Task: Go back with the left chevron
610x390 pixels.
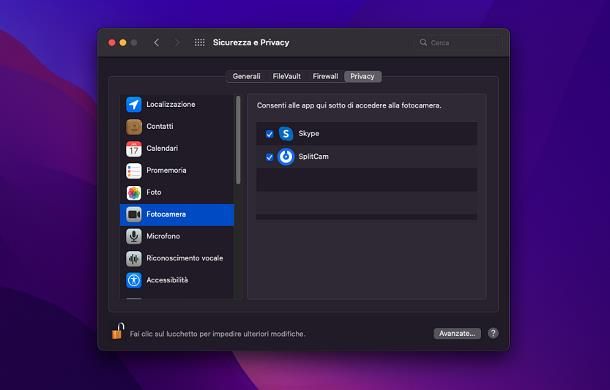Action: click(x=156, y=42)
